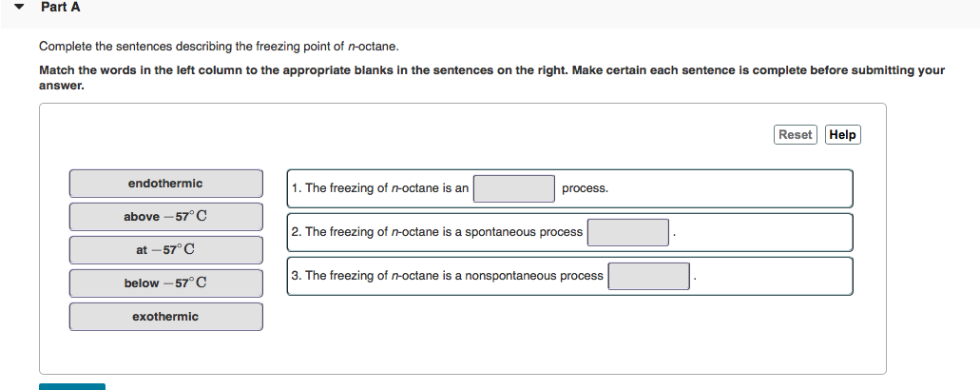The image size is (980, 390).
Task: Pick the at −57°C tile
Action: click(x=165, y=250)
